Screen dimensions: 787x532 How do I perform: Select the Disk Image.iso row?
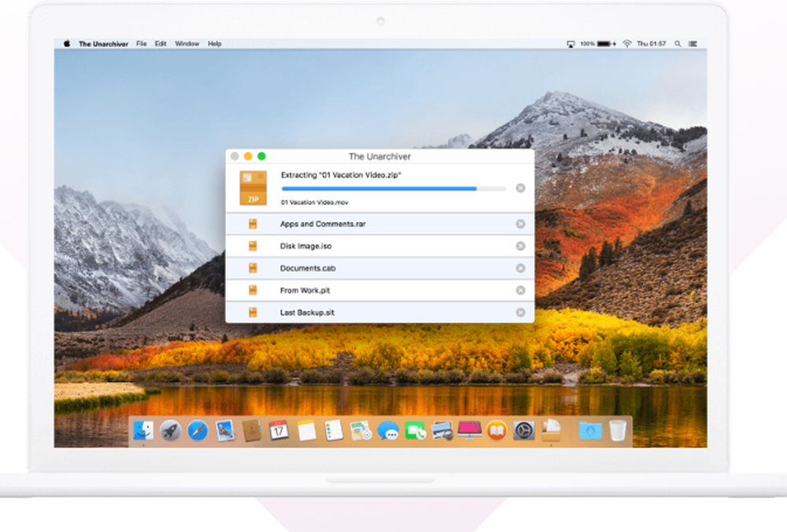(380, 246)
